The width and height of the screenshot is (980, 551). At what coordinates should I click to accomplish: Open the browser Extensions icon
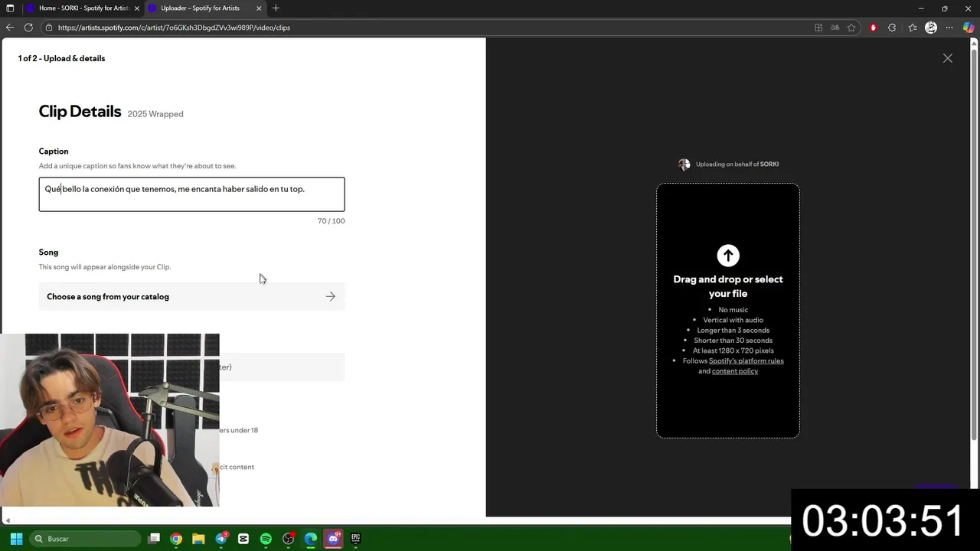[x=892, y=28]
